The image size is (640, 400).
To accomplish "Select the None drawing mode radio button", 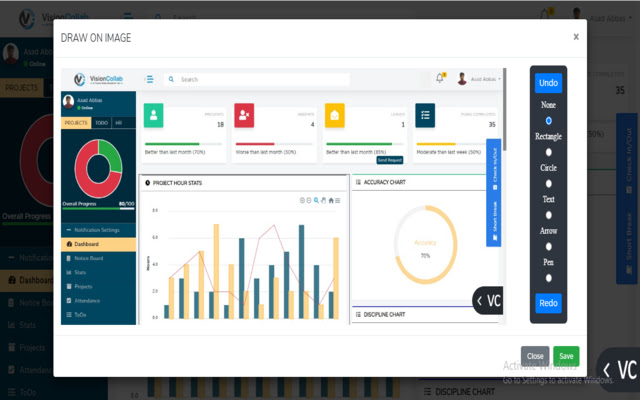I will [x=548, y=121].
